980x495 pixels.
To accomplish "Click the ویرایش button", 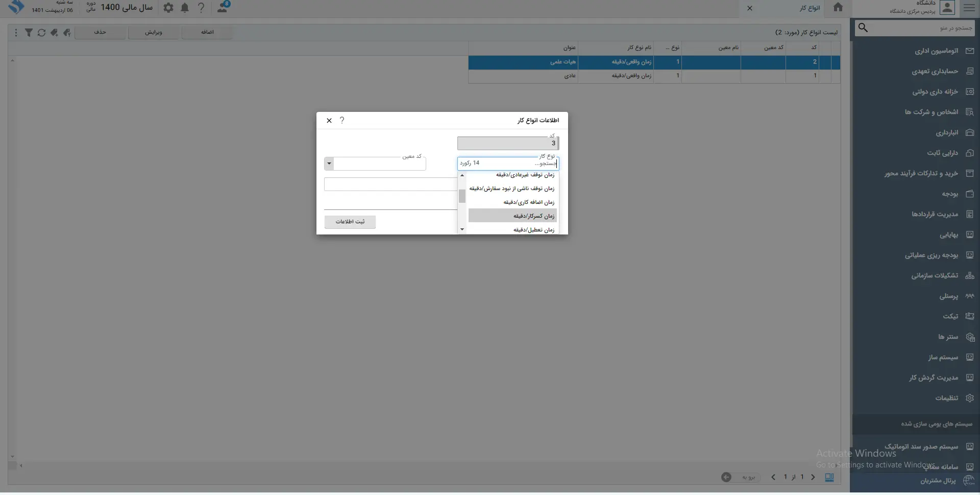I will 154,32.
